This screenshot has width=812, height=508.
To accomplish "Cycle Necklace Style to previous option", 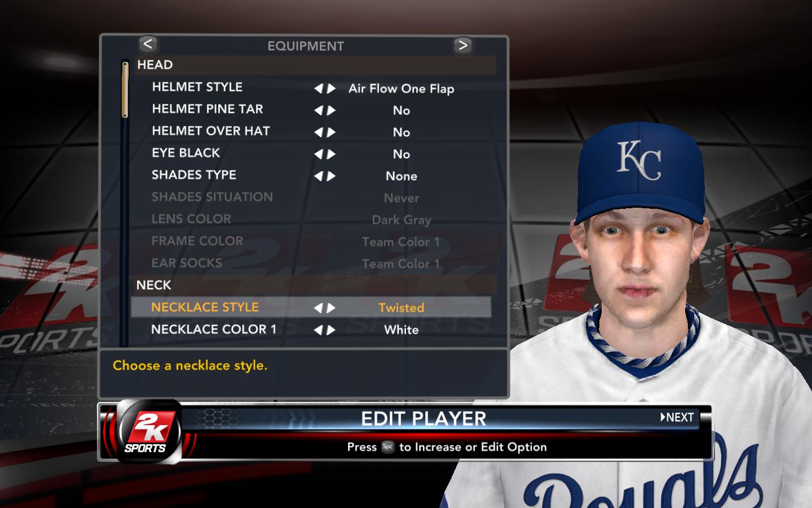I will 319,308.
